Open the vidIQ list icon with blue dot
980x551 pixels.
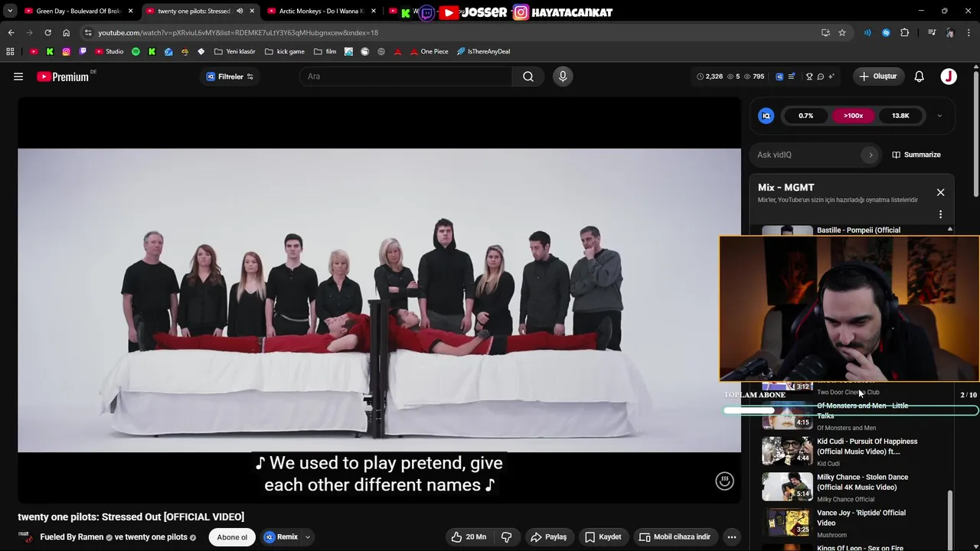(x=792, y=77)
